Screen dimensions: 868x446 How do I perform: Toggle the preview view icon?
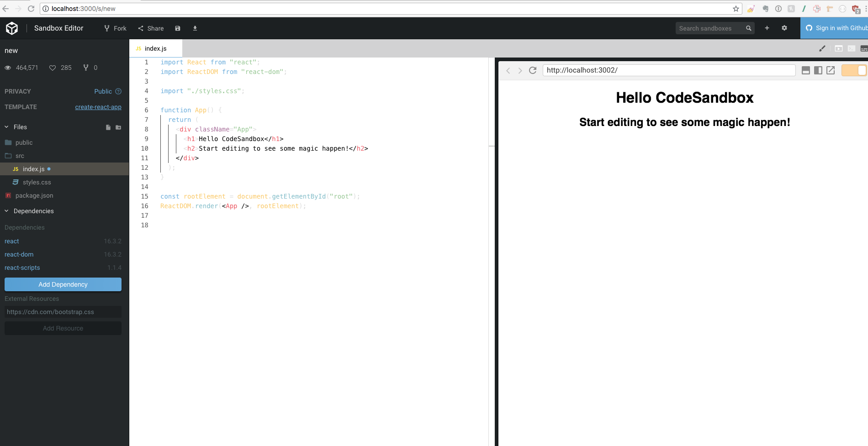839,48
